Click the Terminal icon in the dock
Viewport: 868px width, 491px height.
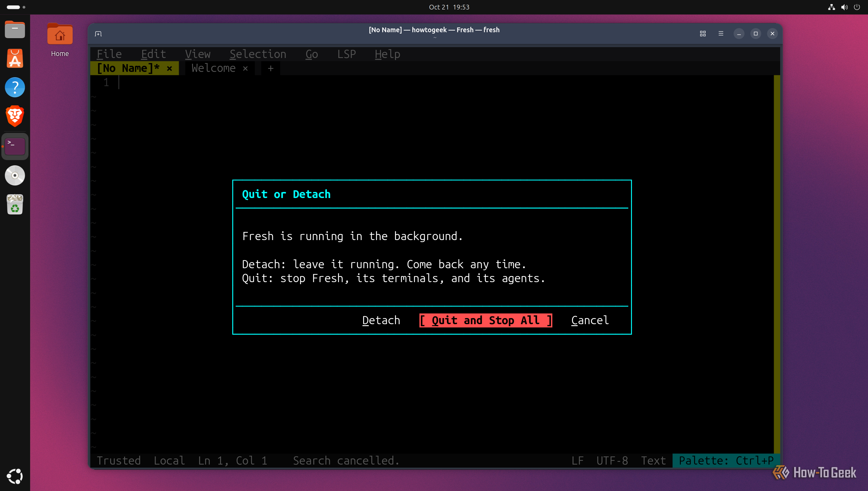click(15, 146)
